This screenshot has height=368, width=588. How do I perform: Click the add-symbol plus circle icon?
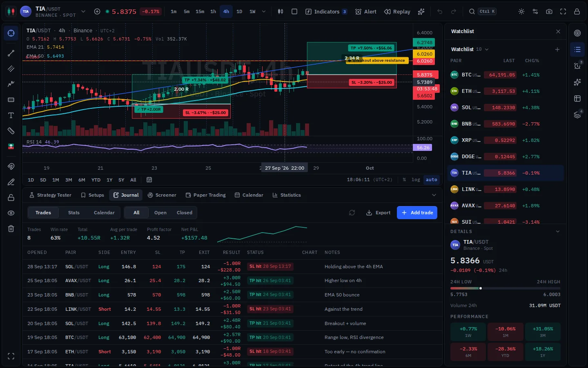97,11
